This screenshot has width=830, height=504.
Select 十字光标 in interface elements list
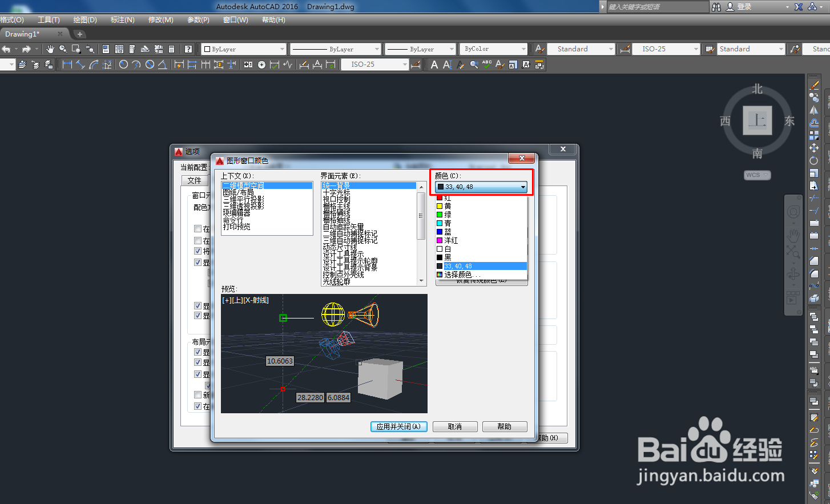click(336, 193)
